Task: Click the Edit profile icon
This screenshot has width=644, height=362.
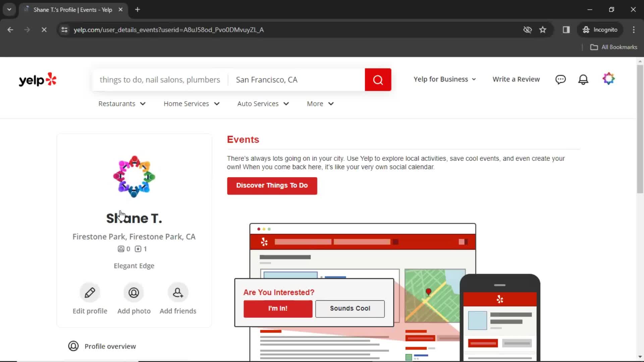Action: click(x=90, y=292)
